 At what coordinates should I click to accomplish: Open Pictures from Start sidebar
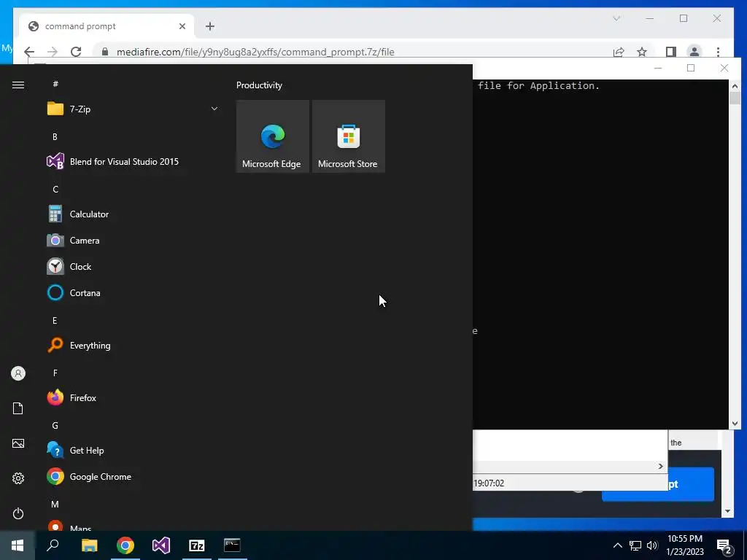pyautogui.click(x=18, y=443)
